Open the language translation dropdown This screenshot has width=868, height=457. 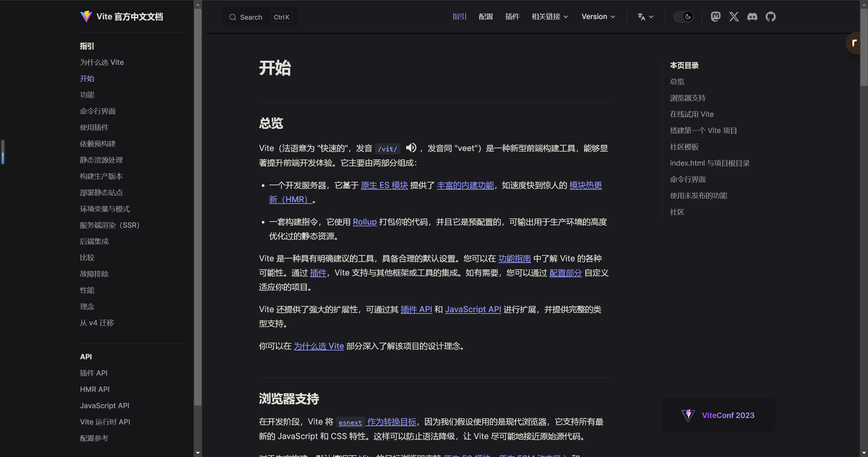645,17
